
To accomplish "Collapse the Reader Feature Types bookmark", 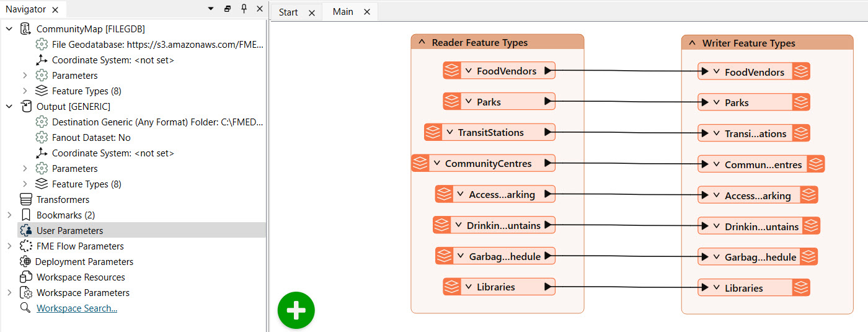I will [422, 42].
